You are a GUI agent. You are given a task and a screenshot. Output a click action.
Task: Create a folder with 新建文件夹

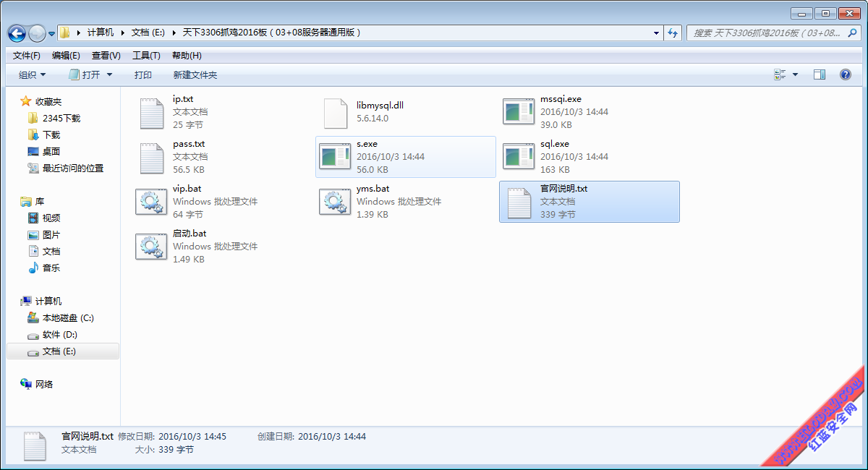(x=195, y=74)
